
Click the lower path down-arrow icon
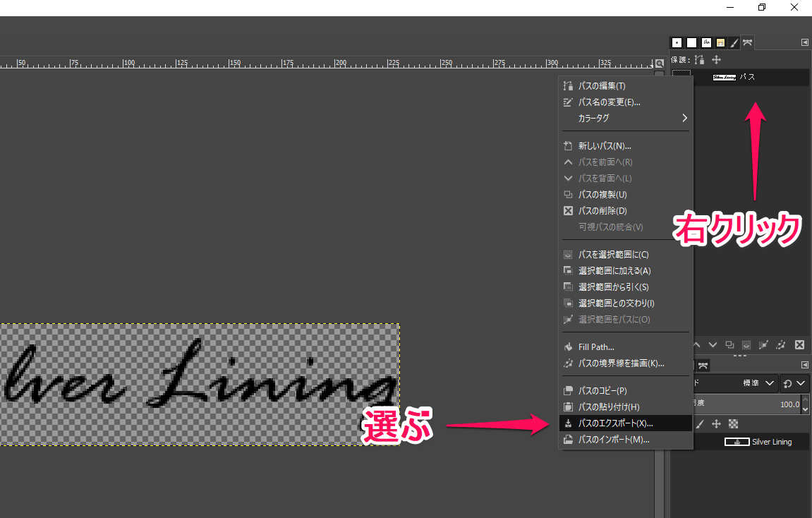[x=713, y=345]
